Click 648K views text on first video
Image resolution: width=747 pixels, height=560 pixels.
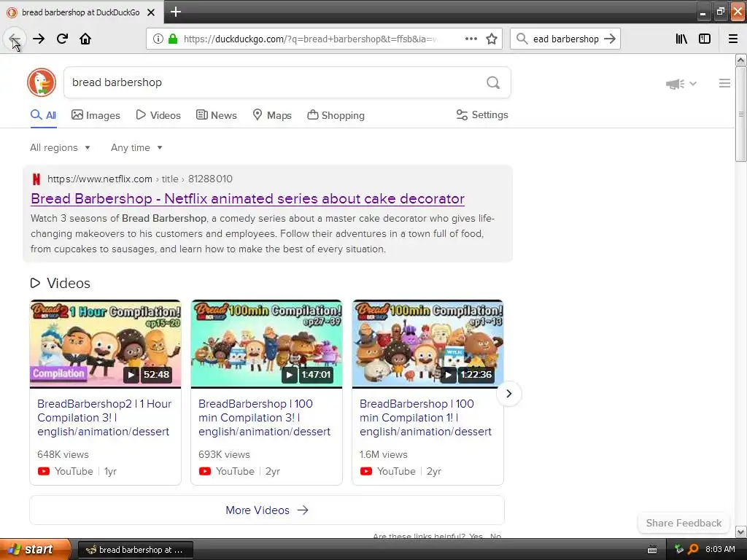pyautogui.click(x=63, y=454)
